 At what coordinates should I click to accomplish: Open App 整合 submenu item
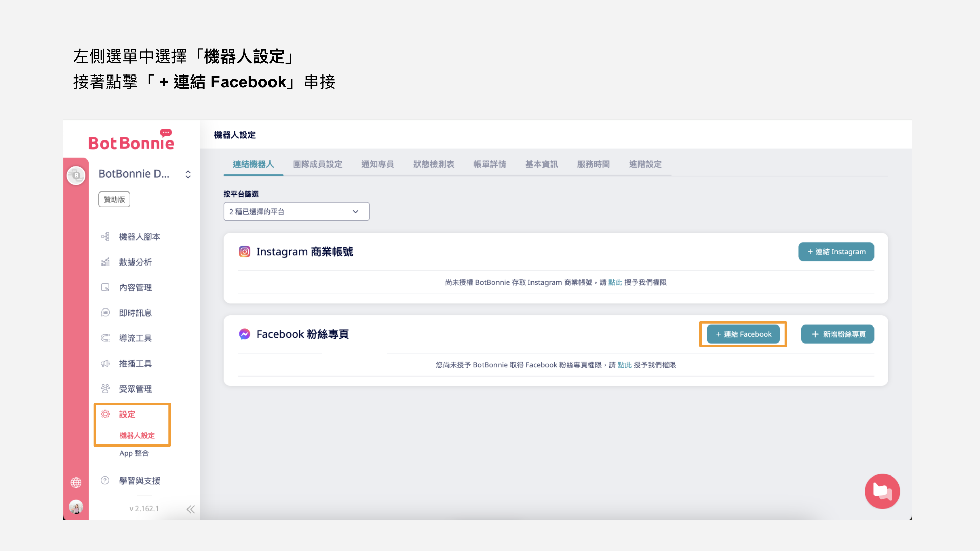coord(134,453)
